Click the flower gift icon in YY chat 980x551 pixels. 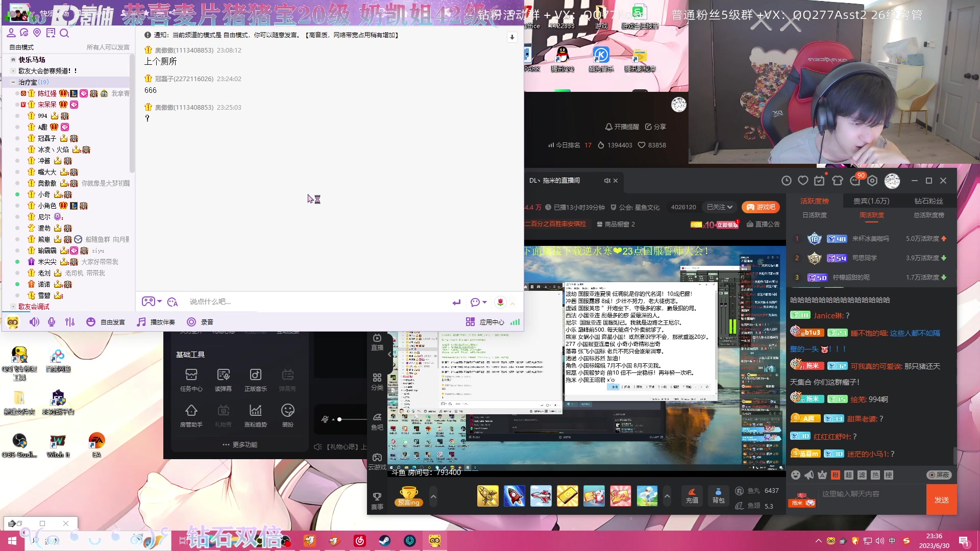click(500, 302)
